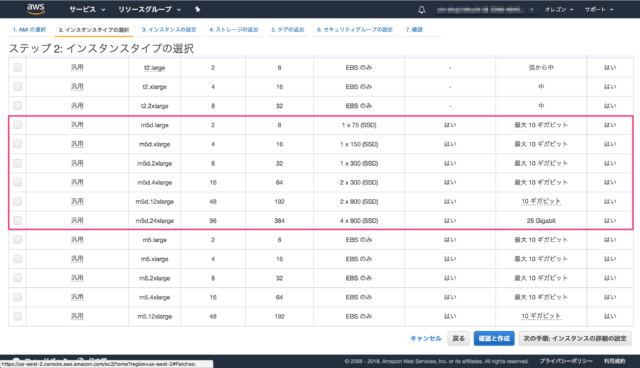Click the 2 x 300 (SSD) storage cell
640x368 pixels.
(359, 182)
